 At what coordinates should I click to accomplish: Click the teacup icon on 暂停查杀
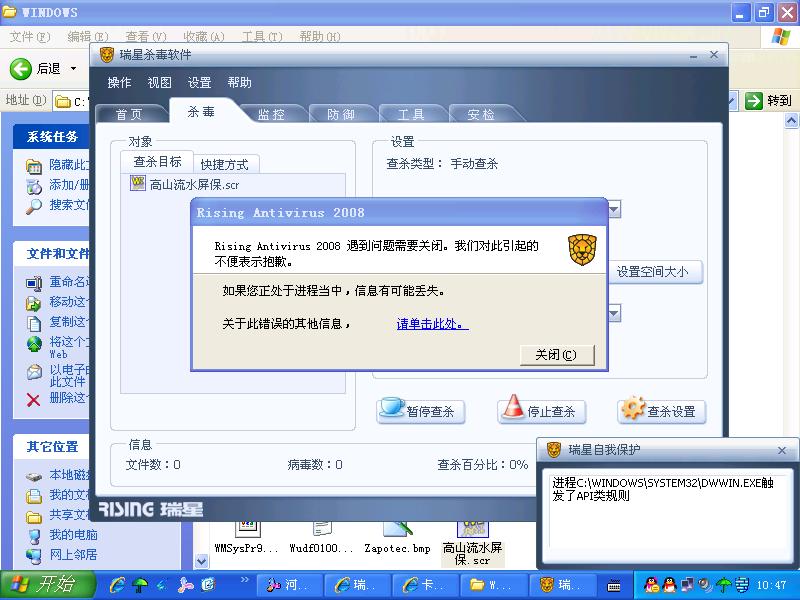click(x=392, y=407)
